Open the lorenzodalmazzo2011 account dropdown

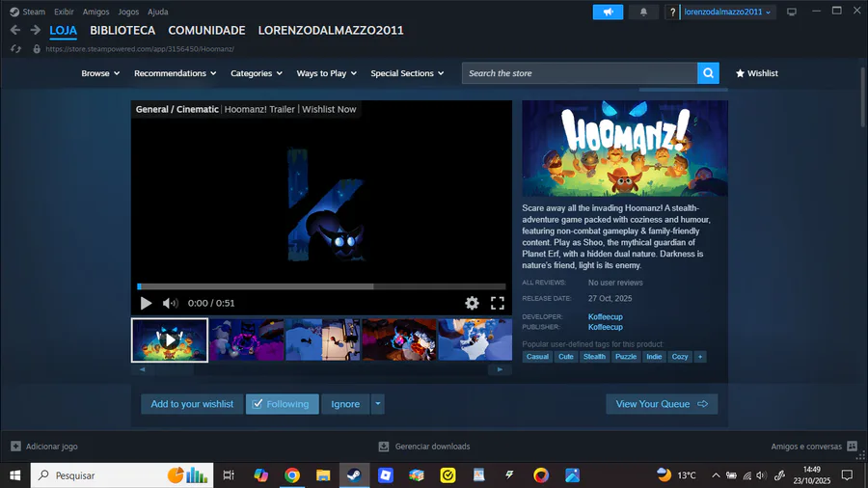[x=727, y=12]
